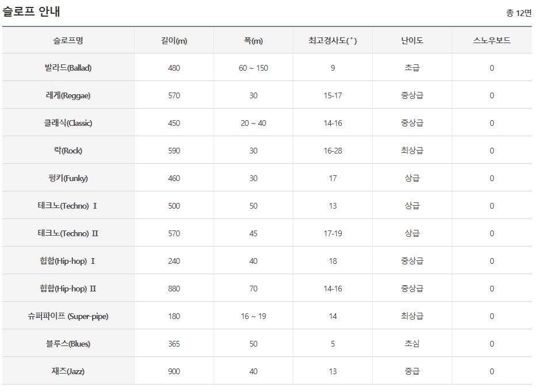The width and height of the screenshot is (538, 392).
Task: Click the 길이(m) column header
Action: tap(174, 40)
